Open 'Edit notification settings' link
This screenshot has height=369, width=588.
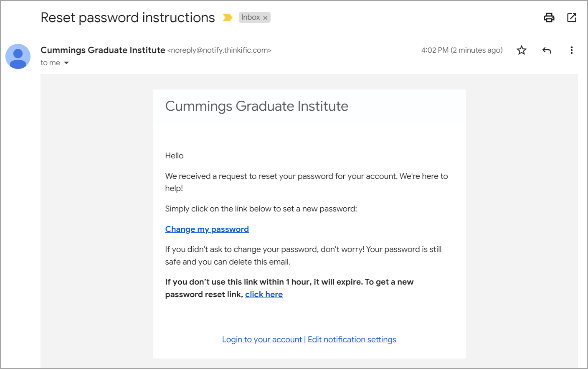click(352, 339)
